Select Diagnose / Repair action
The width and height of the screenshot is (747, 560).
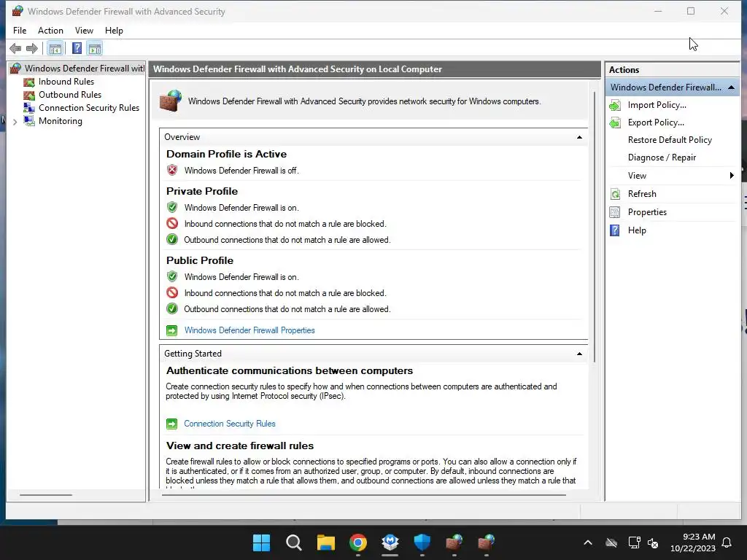[x=662, y=157]
